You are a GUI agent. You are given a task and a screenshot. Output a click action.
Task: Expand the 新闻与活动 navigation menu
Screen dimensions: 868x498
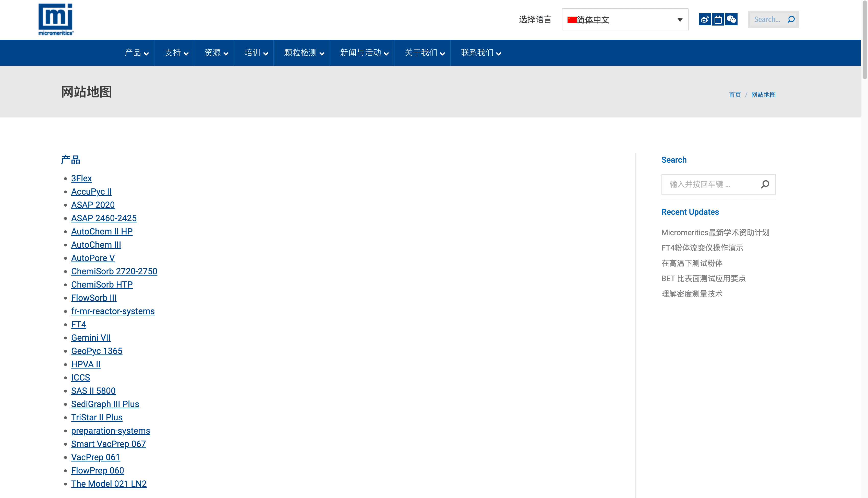(364, 53)
